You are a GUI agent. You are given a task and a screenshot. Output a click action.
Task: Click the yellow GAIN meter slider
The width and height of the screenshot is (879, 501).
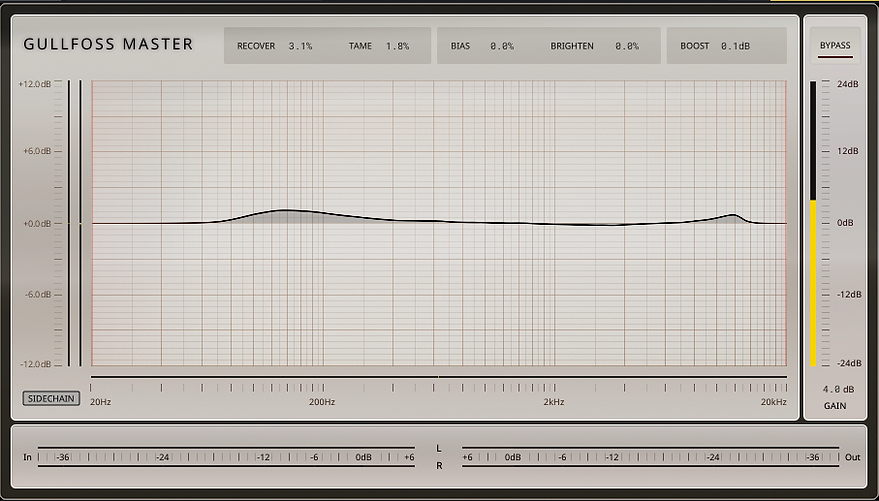[813, 224]
